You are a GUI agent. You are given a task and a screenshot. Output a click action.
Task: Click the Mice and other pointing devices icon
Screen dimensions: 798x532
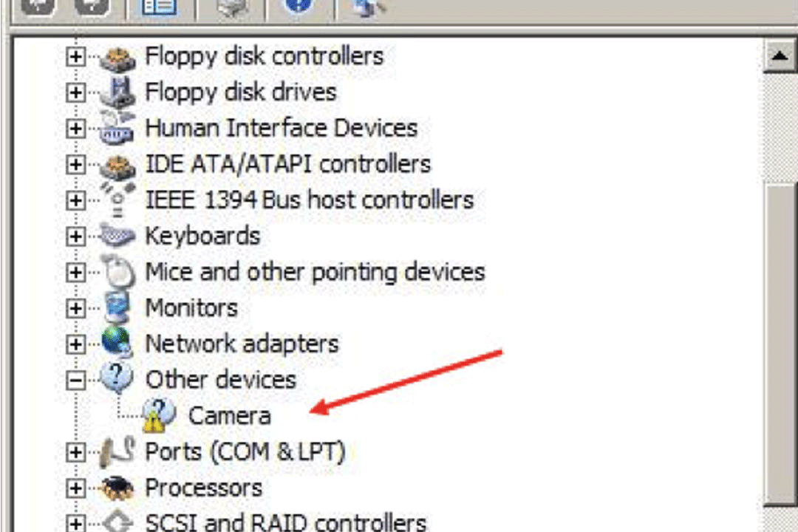(x=118, y=273)
